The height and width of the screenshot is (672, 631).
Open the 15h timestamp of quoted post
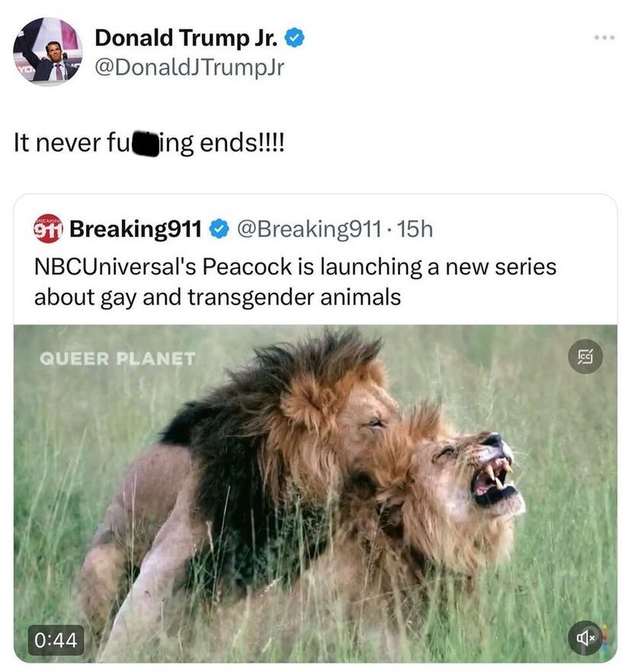tap(414, 229)
